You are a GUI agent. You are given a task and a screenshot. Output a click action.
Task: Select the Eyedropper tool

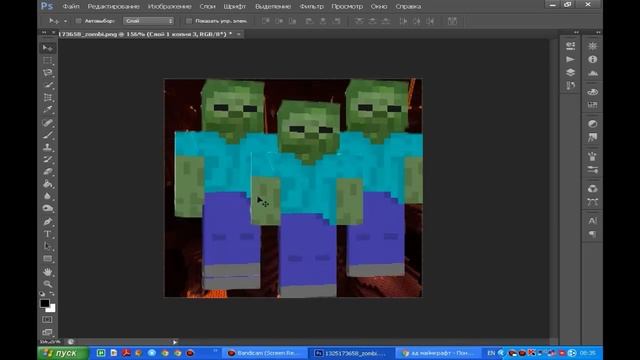click(x=47, y=110)
